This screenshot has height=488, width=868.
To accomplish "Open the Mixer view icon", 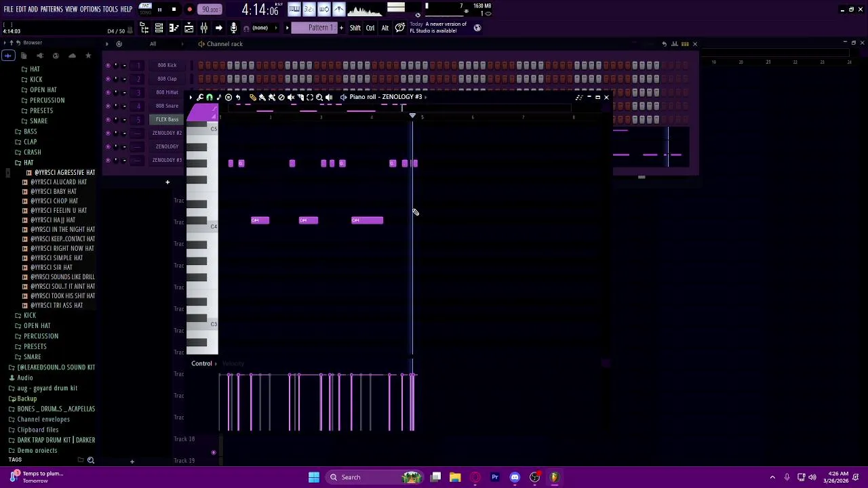I will (x=203, y=28).
